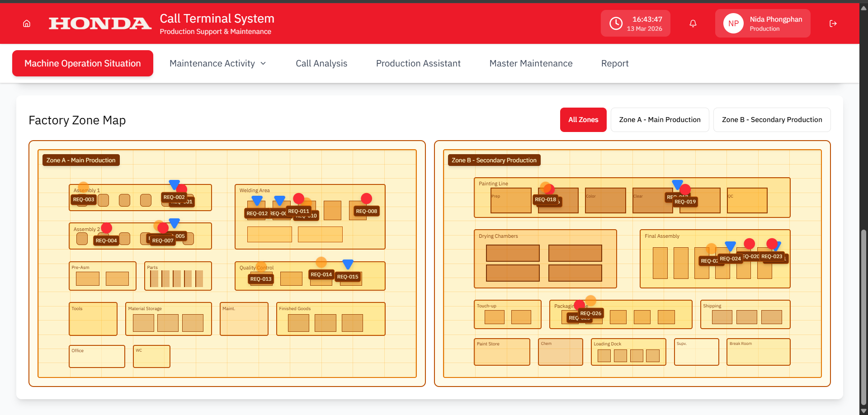Viewport: 868px width, 415px height.
Task: Click the page vertical scrollbar thumb
Action: pyautogui.click(x=863, y=316)
